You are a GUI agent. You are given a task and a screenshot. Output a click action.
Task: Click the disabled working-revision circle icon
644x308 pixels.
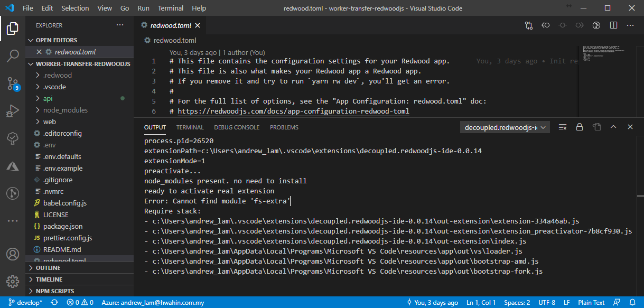point(563,25)
